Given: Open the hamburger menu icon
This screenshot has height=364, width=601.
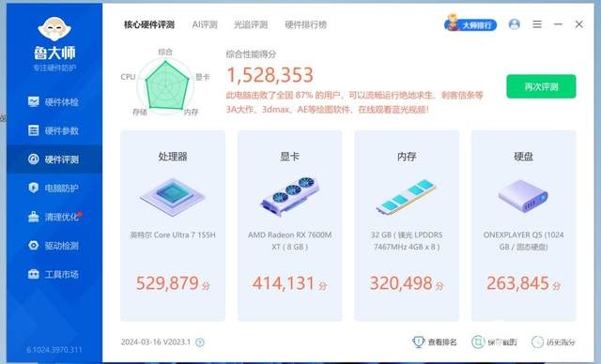Looking at the screenshot, I should (x=537, y=24).
